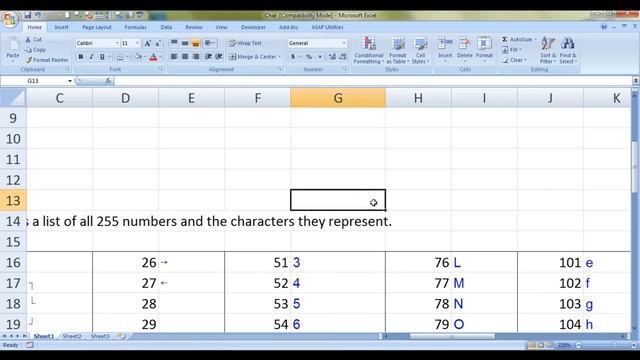Apply Percent Style format
Viewport: 640px width, 360px height.
tap(309, 57)
